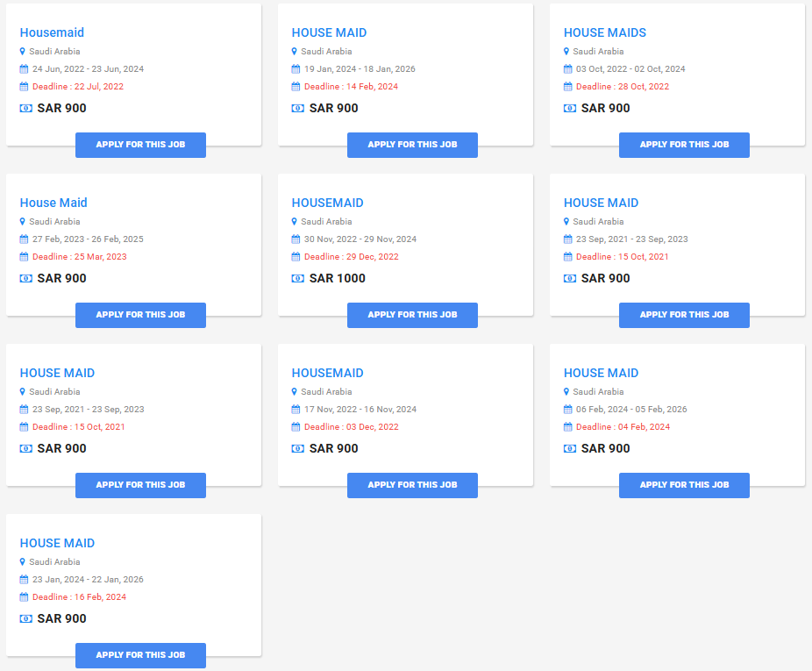The height and width of the screenshot is (671, 812).
Task: Click calendar icon beside 17 Nov, 2022 date range
Action: 296,410
